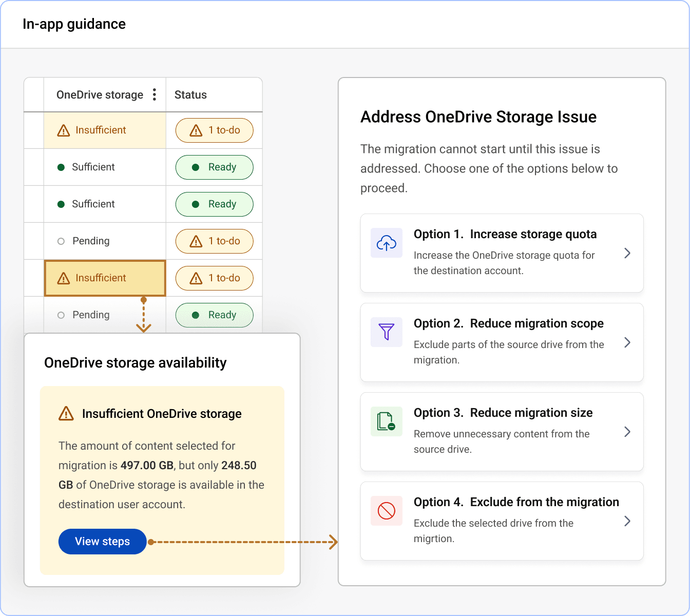Click the In-app guidance title
690x616 pixels.
(x=74, y=24)
